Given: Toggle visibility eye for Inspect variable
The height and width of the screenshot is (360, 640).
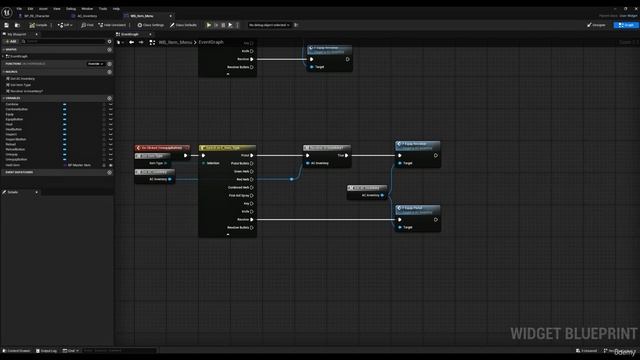Looking at the screenshot, I should 111,135.
